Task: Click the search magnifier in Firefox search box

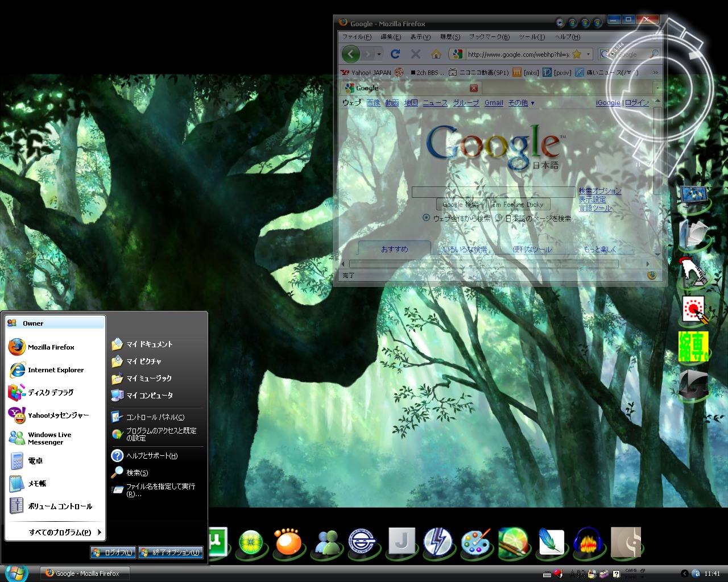Action: tap(654, 54)
